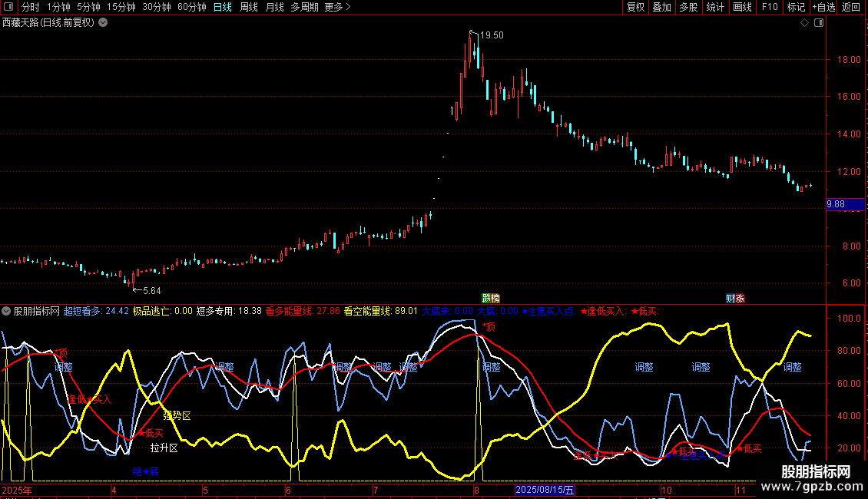Select the 2025/08/15/五 date marker
This screenshot has height=499, width=868.
(545, 490)
